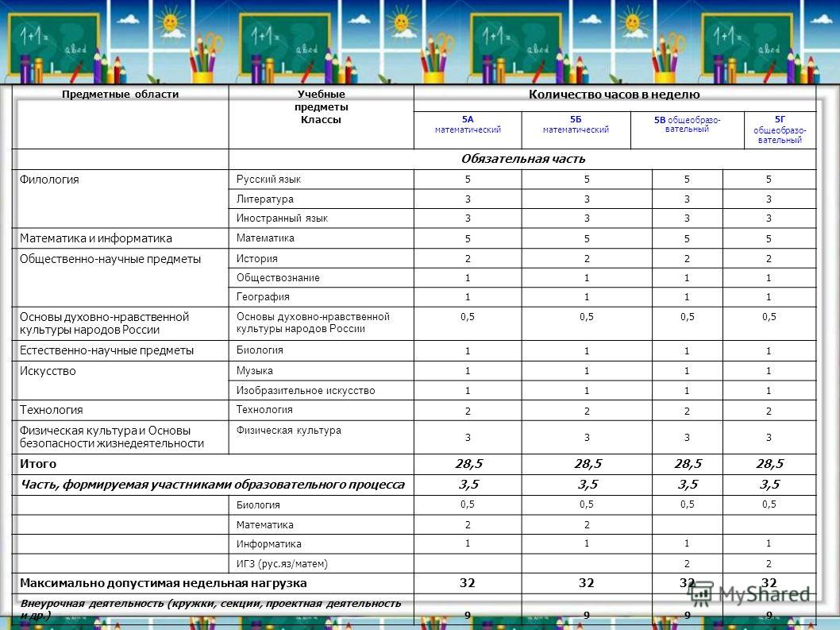
Task: Select the "Естественно-научные предметы" area cell
Action: coord(106,350)
